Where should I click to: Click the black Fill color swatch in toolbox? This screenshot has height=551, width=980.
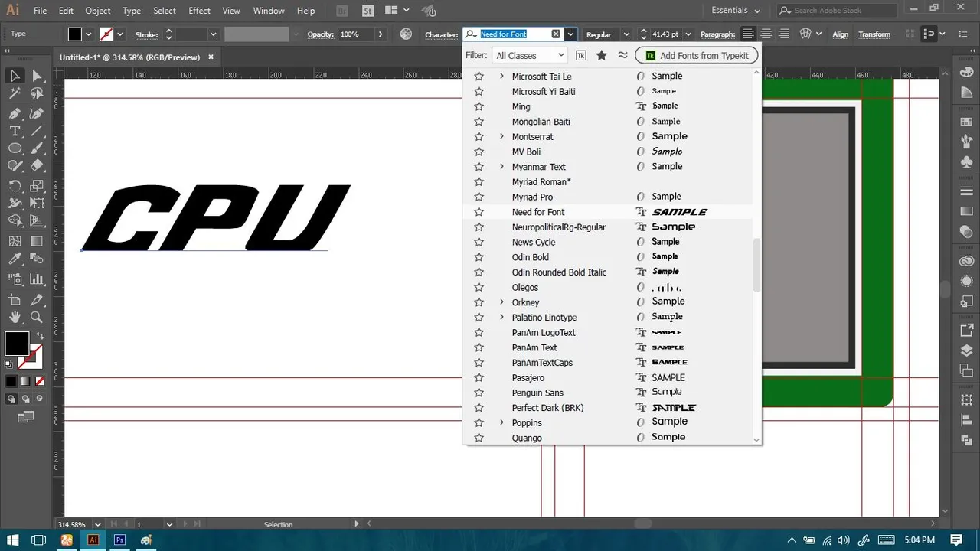tap(17, 344)
